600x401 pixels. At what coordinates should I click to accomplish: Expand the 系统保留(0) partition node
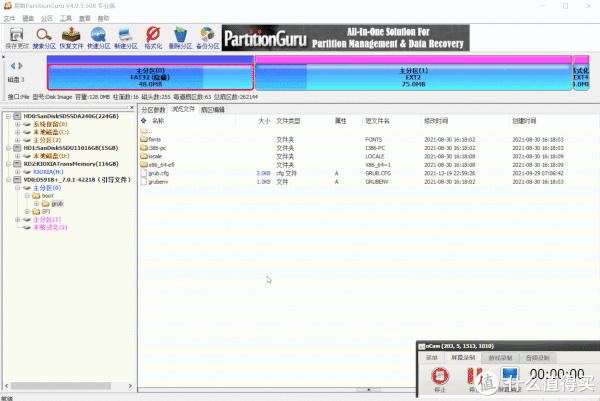coord(17,124)
